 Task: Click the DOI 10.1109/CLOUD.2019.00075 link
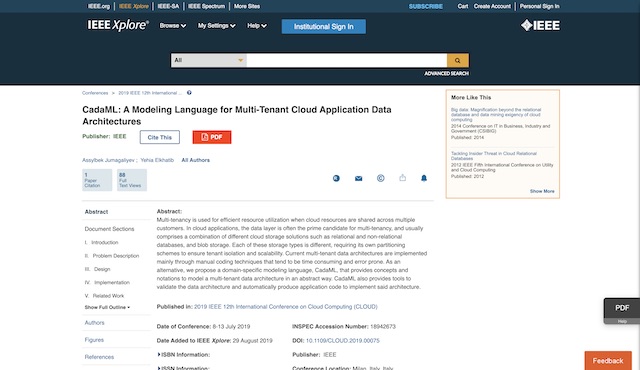(x=342, y=341)
